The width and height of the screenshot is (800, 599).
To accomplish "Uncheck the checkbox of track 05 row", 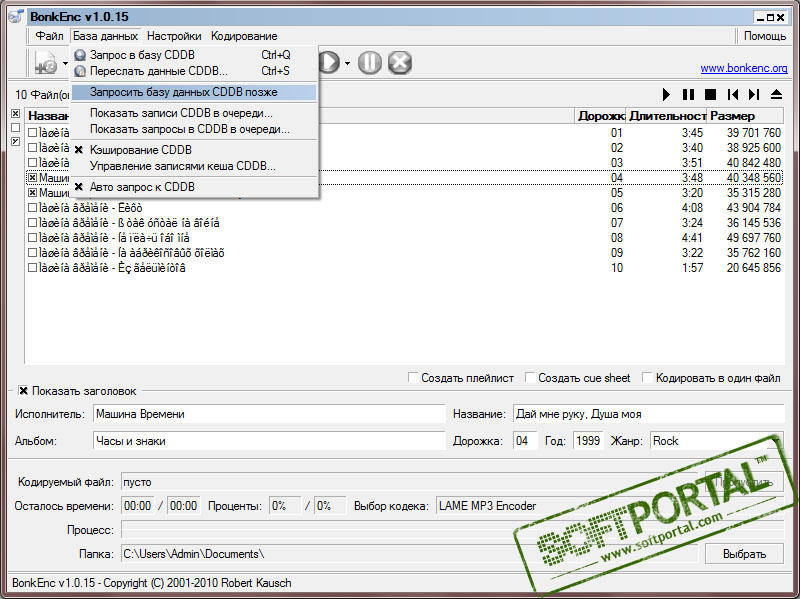I will 33,193.
